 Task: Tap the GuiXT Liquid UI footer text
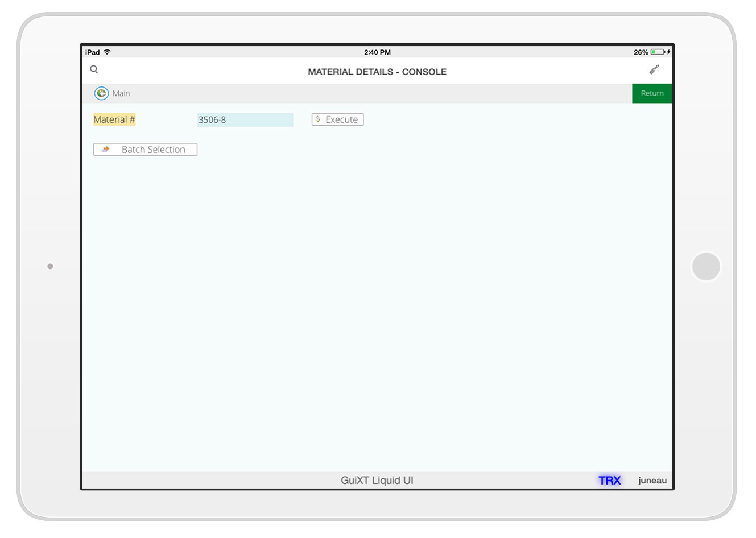pyautogui.click(x=377, y=481)
